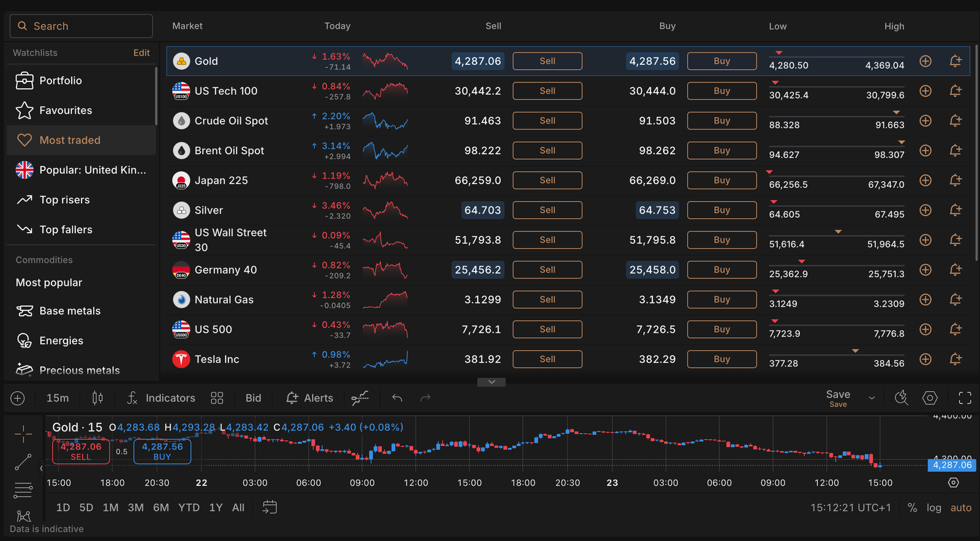
Task: Toggle the trading lines chart icon
Action: pos(360,398)
